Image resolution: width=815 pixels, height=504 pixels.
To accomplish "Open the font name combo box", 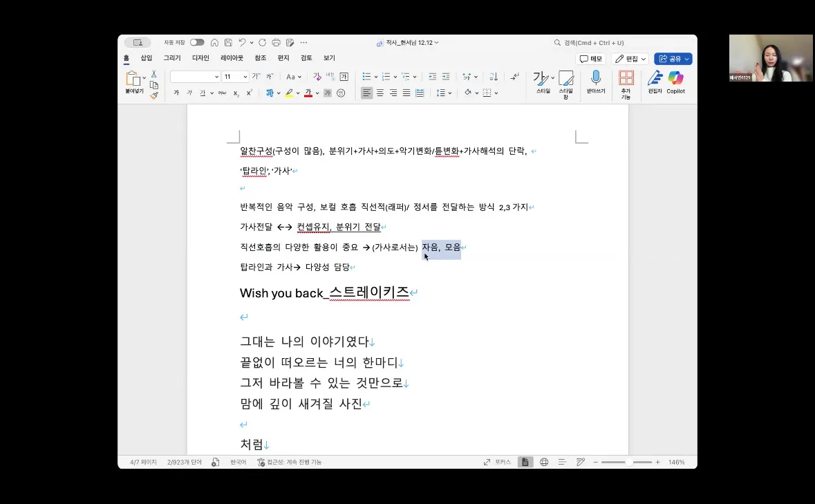I will (x=195, y=77).
